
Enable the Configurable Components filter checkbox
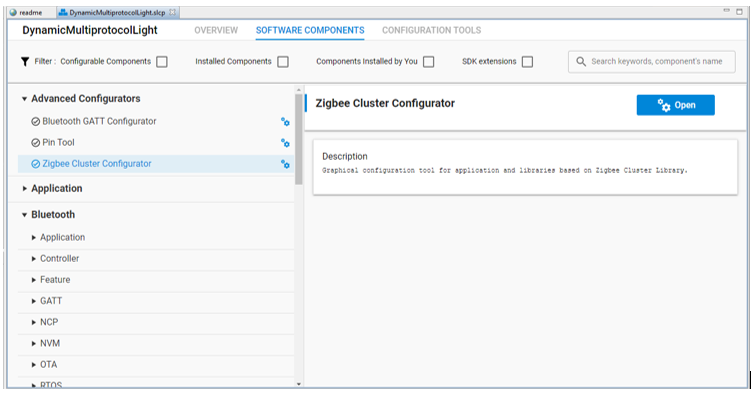coord(162,62)
